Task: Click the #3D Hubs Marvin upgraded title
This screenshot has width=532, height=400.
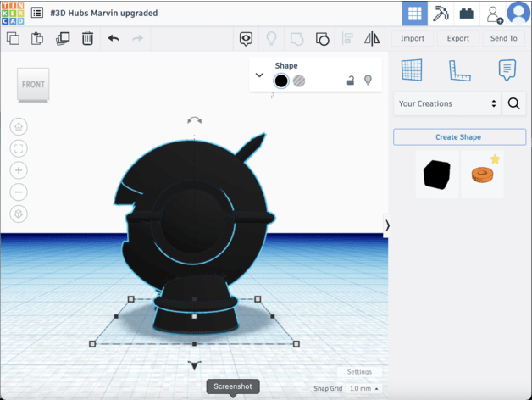Action: [104, 13]
